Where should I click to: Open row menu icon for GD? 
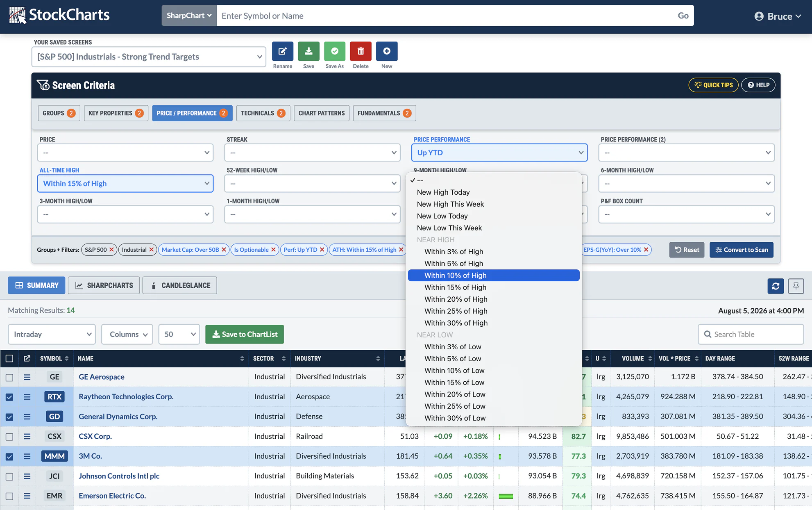click(27, 417)
